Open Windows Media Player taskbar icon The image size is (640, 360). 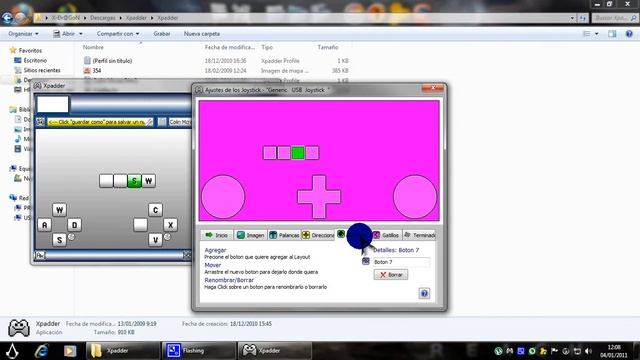click(70, 351)
